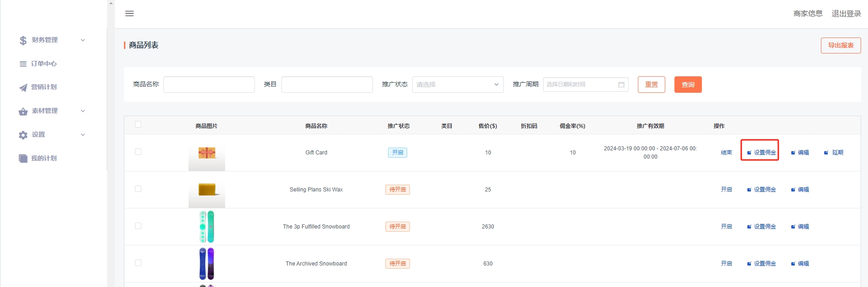Click the calendar icon in 推广周期 field
Screen dimensions: 868x287
[x=621, y=85]
